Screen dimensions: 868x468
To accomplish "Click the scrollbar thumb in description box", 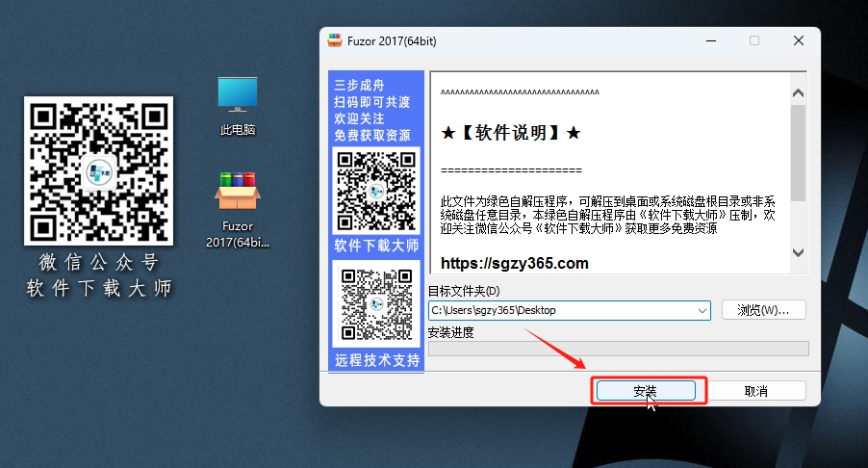I will click(798, 153).
